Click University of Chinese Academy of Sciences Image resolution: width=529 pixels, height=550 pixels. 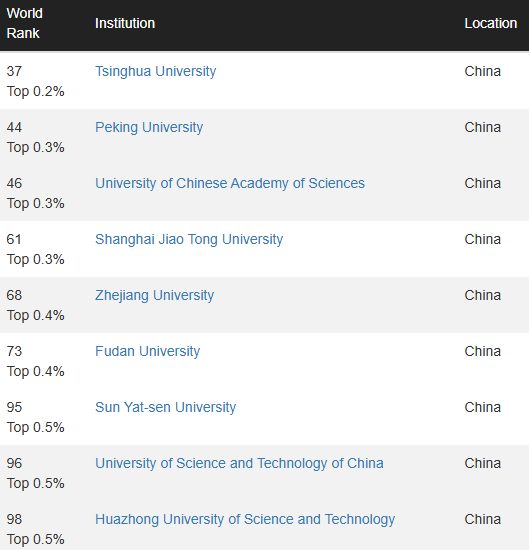click(x=230, y=183)
